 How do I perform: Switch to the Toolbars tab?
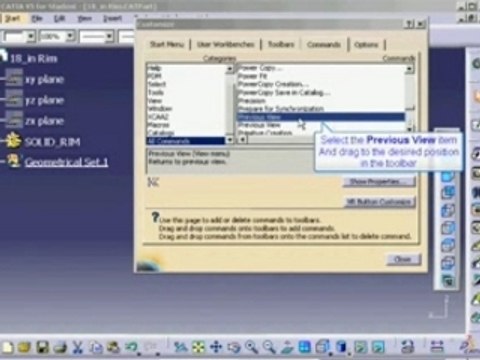[281, 44]
